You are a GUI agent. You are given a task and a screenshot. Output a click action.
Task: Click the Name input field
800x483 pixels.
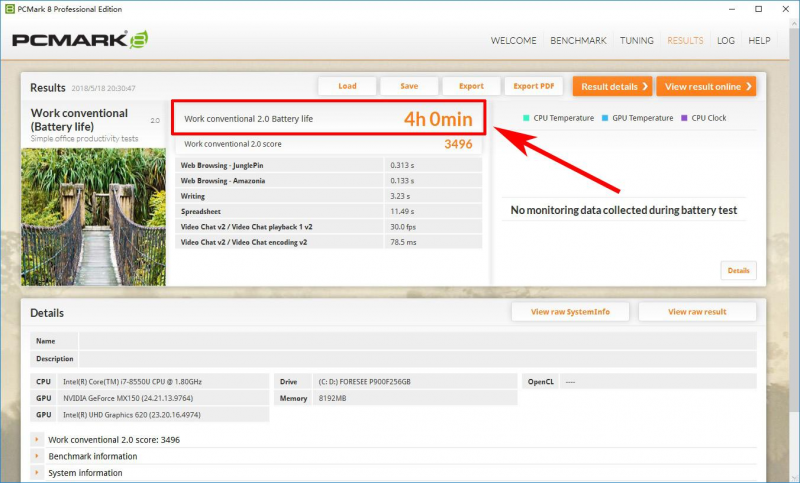(x=417, y=341)
